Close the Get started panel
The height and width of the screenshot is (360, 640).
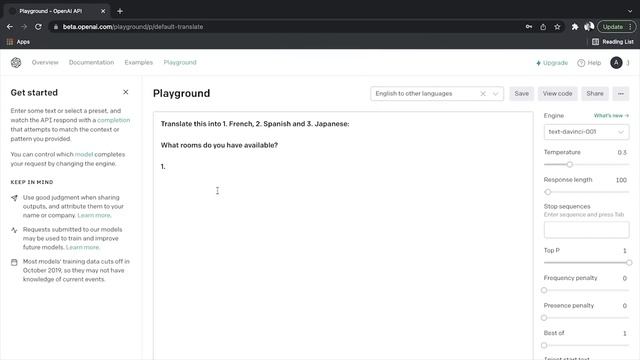(x=126, y=92)
